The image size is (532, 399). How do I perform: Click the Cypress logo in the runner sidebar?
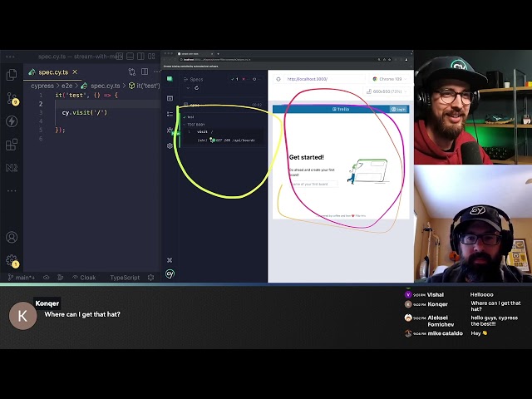point(170,273)
